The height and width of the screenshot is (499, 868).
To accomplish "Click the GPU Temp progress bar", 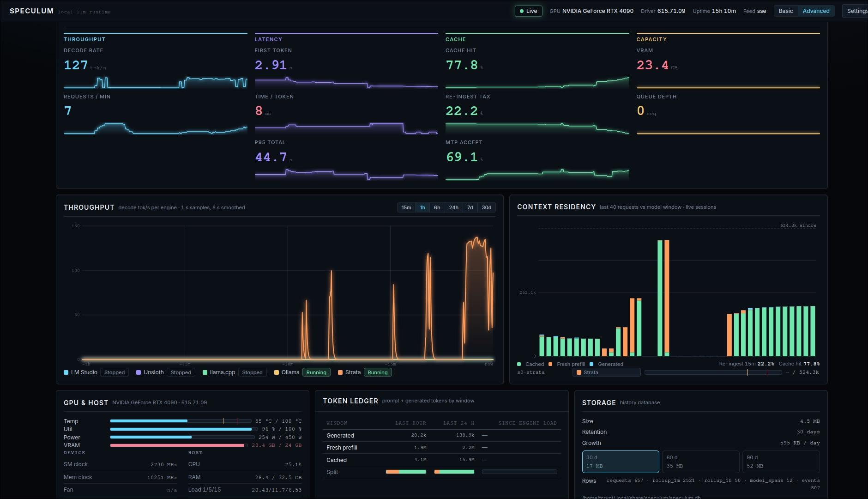I will (181, 421).
